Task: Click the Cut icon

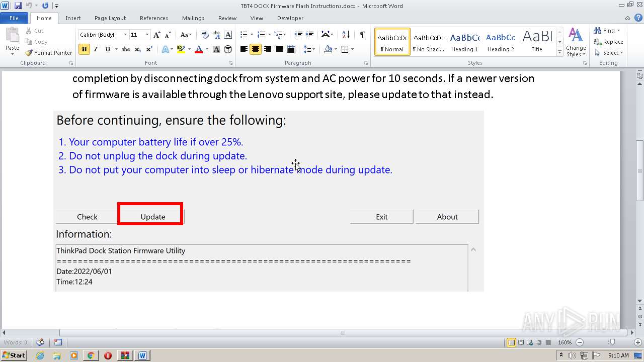Action: 35,31
